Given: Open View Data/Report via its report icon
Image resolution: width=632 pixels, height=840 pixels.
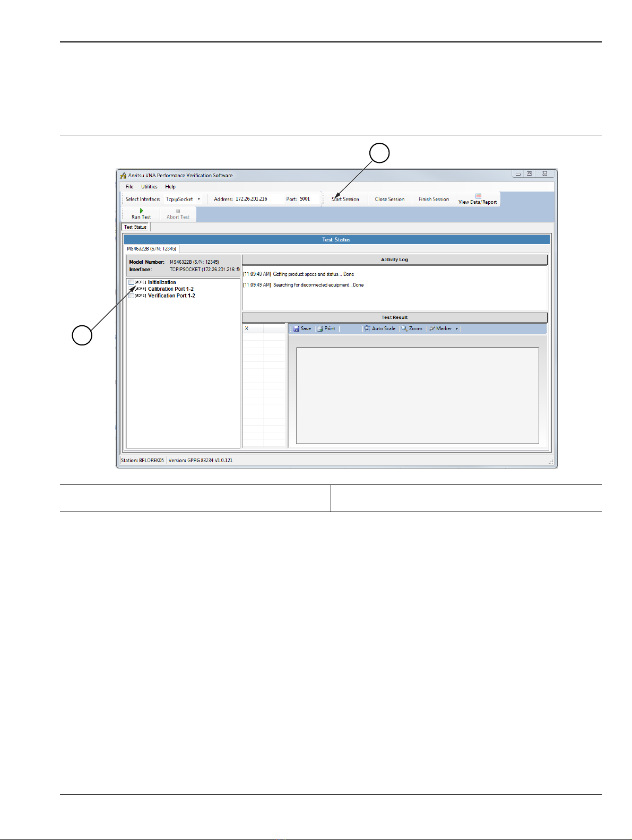Looking at the screenshot, I should pos(478,195).
